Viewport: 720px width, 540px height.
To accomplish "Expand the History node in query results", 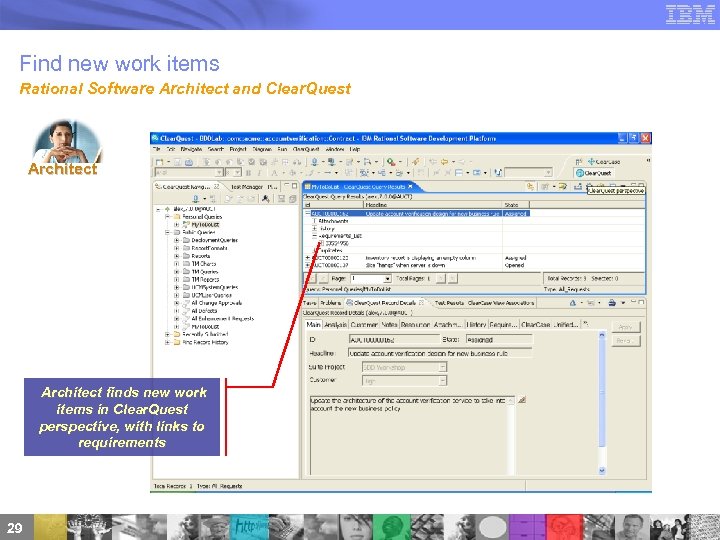I will click(315, 228).
